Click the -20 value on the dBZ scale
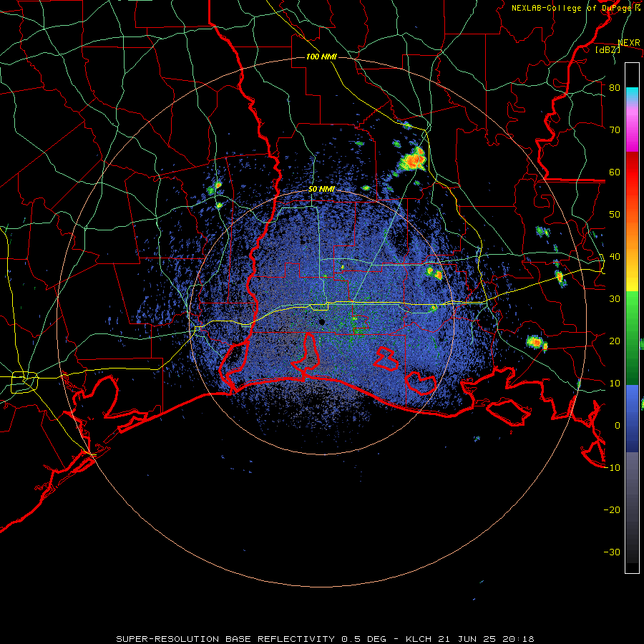Viewport: 644px width, 644px height. coord(612,509)
